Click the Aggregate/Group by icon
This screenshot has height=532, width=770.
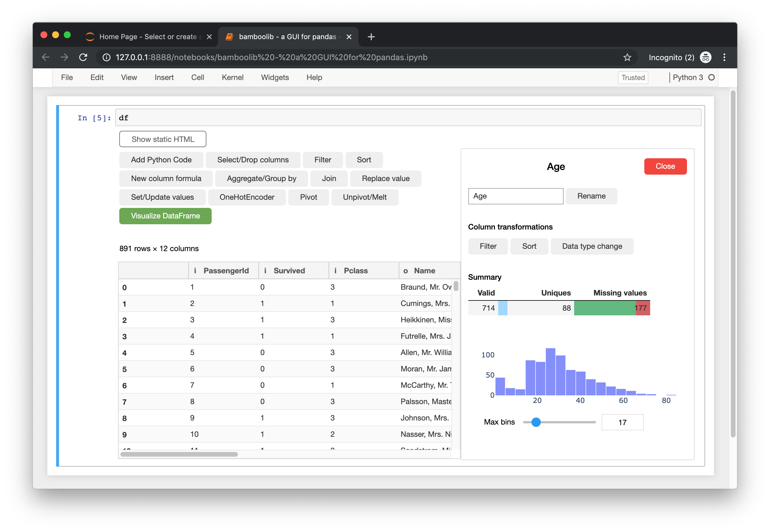click(262, 178)
